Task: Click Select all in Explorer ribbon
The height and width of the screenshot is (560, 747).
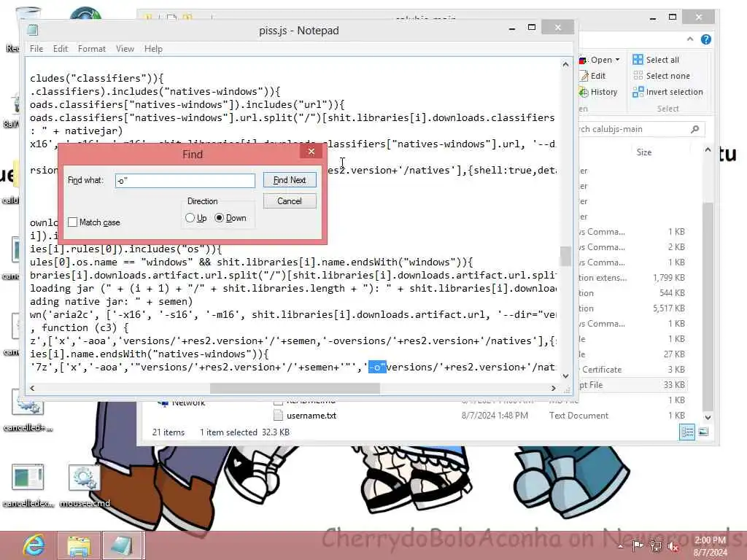Action: (656, 60)
